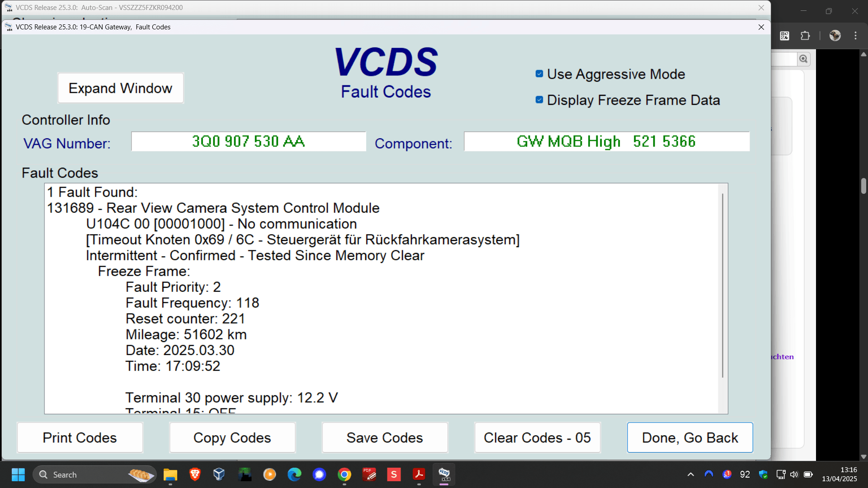Launch Brave browser from taskbar

point(195,474)
